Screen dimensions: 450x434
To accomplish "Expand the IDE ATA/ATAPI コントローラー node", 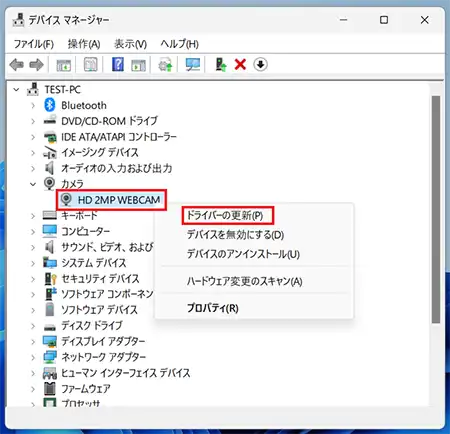I will 33,137.
